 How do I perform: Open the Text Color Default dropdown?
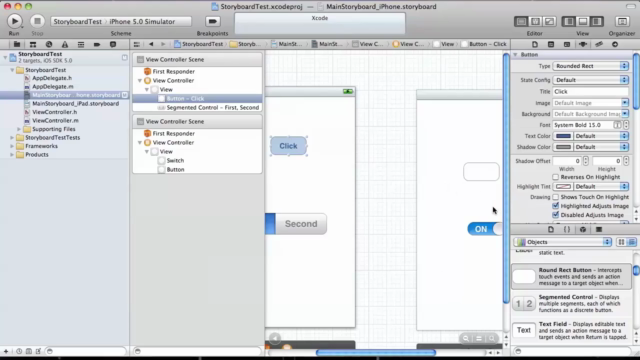(x=601, y=136)
